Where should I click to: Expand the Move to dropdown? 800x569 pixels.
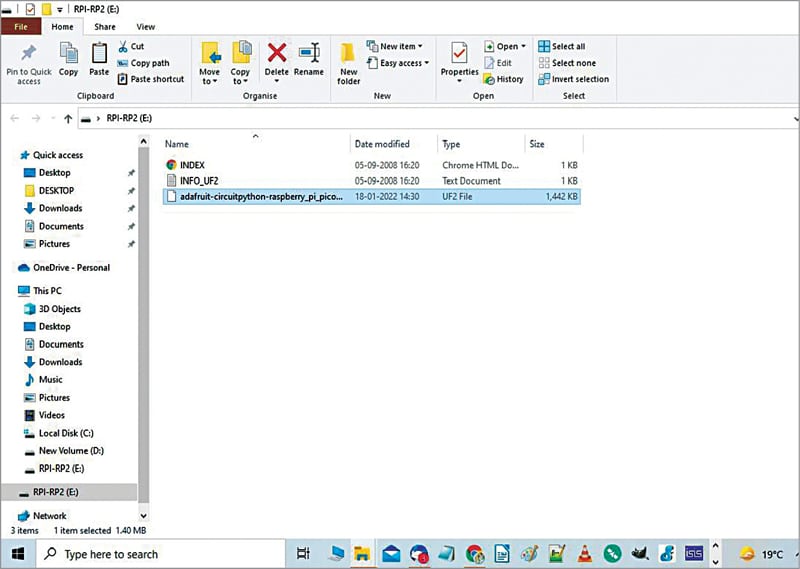pos(209,80)
